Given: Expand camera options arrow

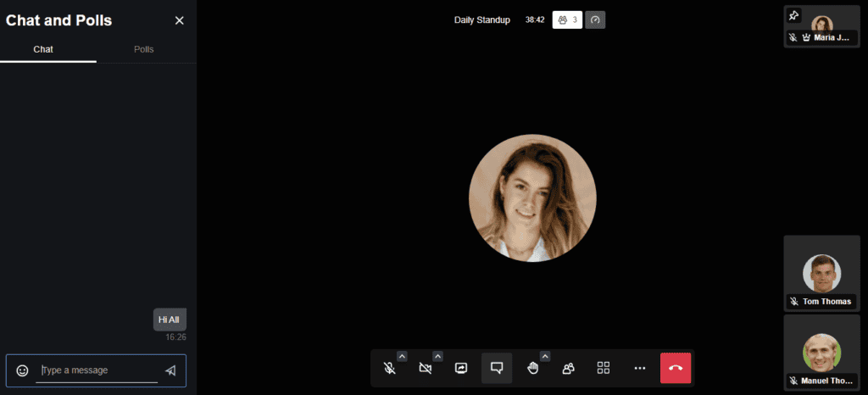Looking at the screenshot, I should tap(438, 356).
